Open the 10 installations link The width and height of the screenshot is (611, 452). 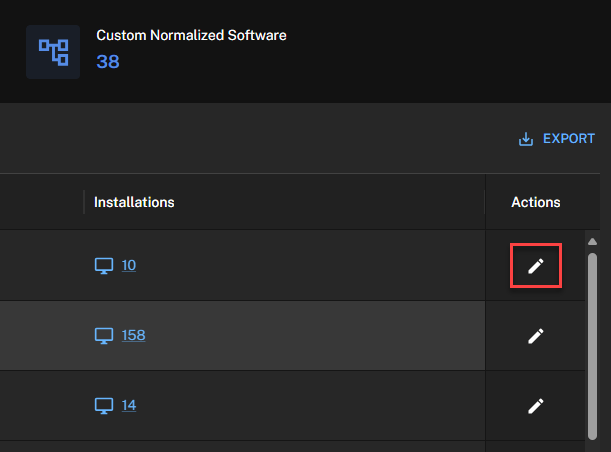coord(129,265)
